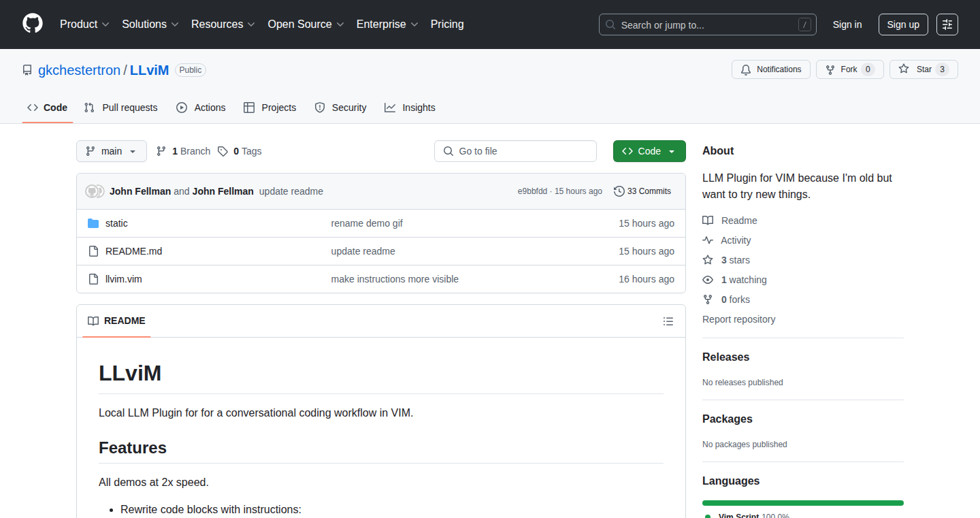Fork this repository
The image size is (980, 518).
point(849,69)
